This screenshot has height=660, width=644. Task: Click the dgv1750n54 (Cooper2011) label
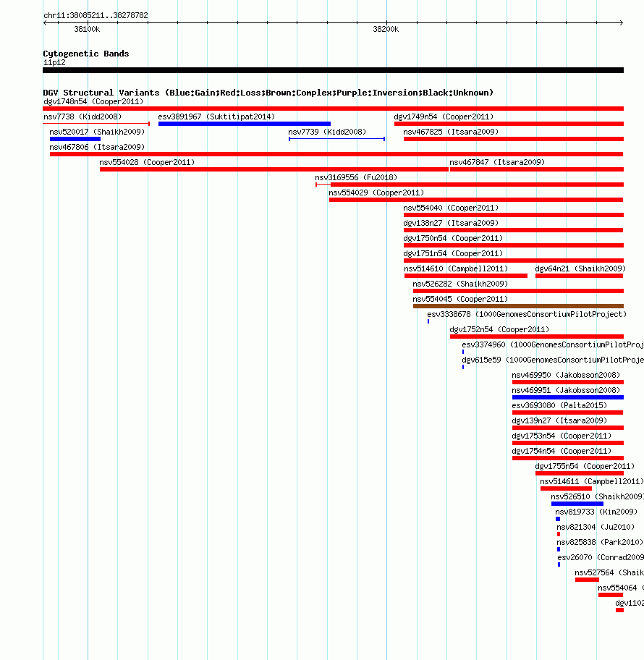click(x=453, y=238)
